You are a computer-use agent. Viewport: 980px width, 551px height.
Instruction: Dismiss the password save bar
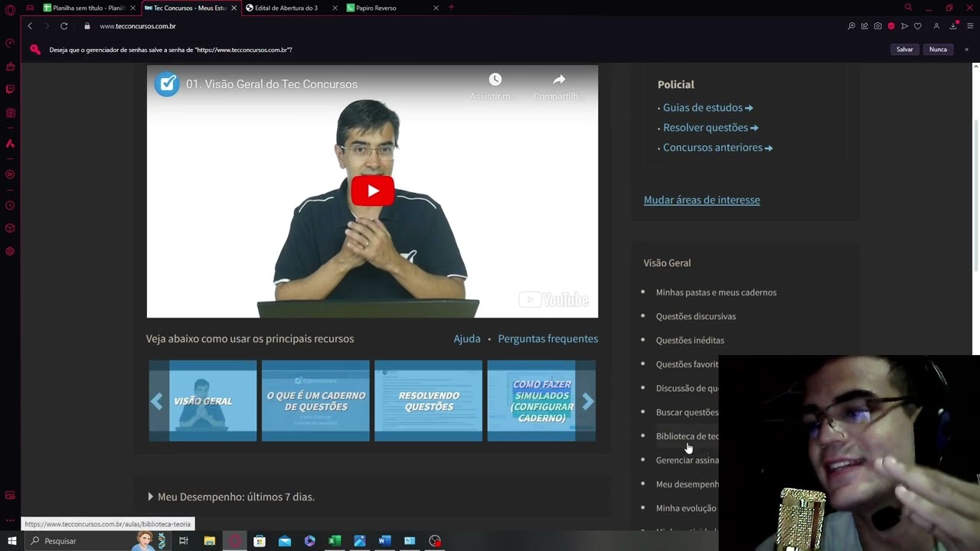(x=966, y=50)
